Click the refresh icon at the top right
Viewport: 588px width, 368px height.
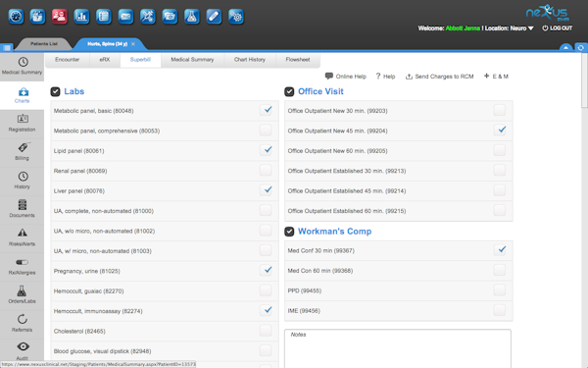[x=581, y=48]
